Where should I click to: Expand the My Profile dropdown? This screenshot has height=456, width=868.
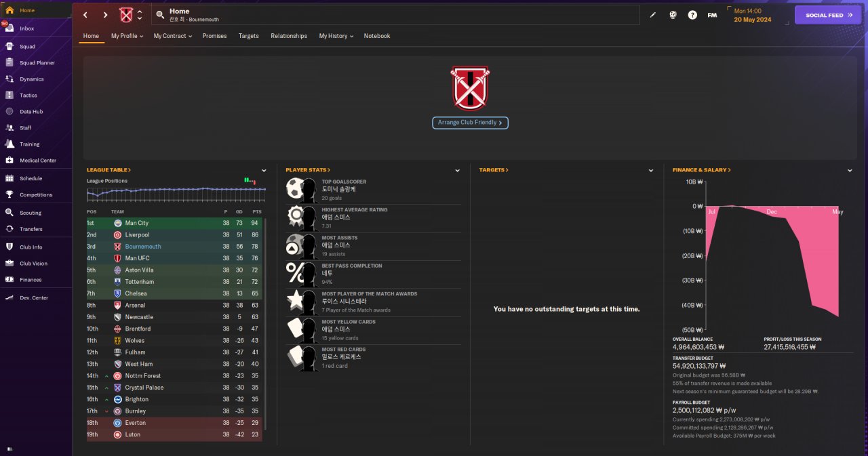(x=127, y=36)
